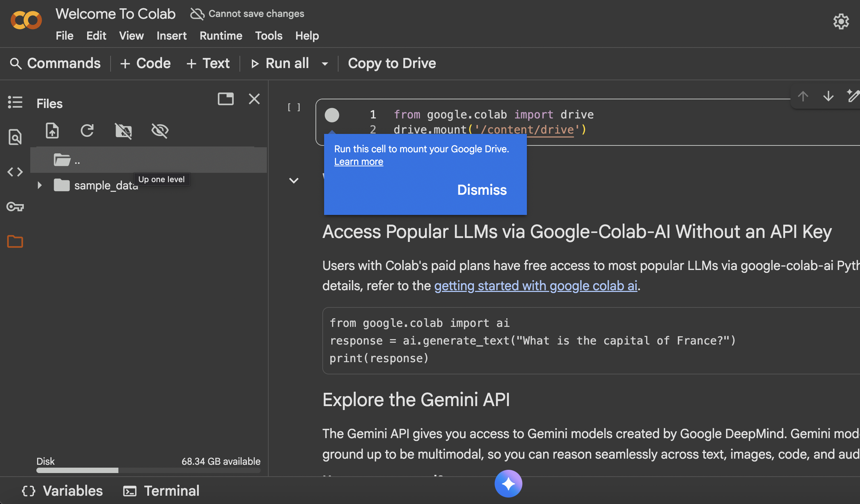Open the Run all dropdown arrow
Screen dimensions: 860x504
point(325,64)
